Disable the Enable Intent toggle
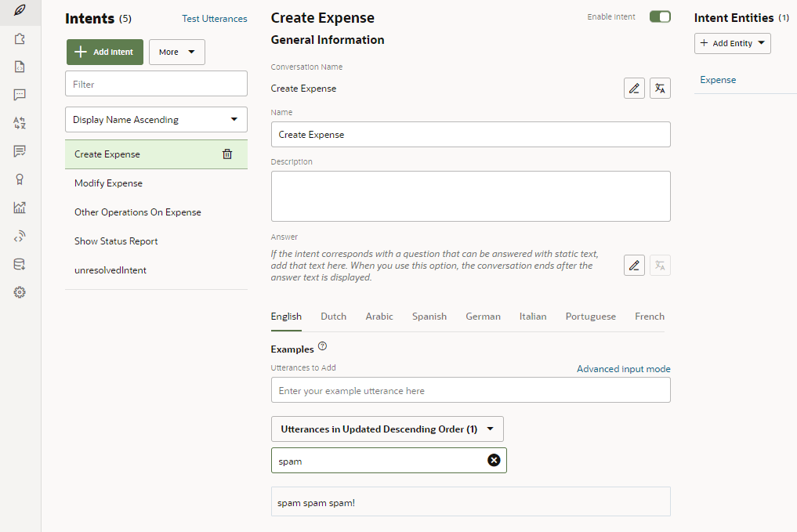This screenshot has height=532, width=797. (x=660, y=16)
